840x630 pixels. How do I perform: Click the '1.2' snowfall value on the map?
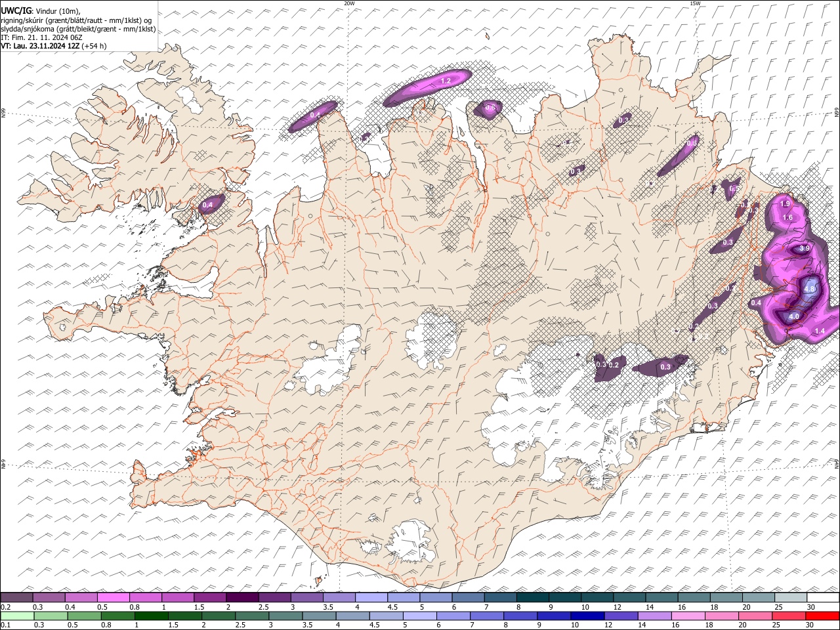(446, 81)
